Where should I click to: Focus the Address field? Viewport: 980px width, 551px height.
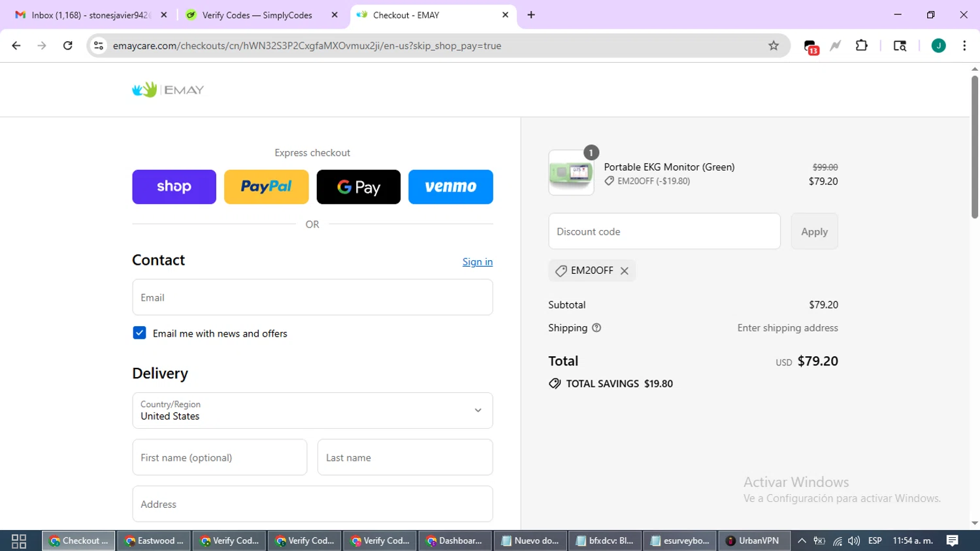tap(312, 504)
